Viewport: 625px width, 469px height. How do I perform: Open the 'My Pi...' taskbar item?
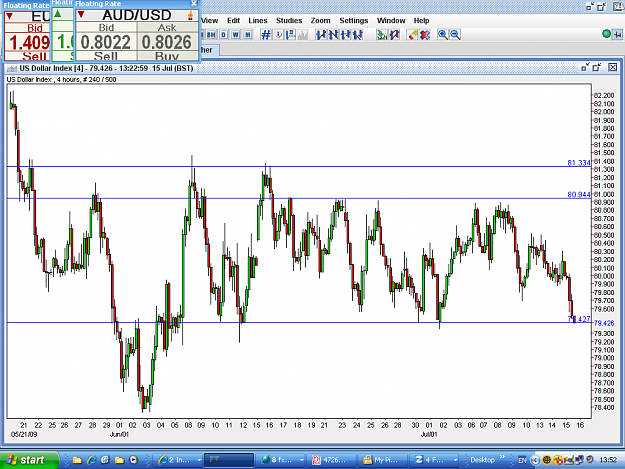[383, 460]
